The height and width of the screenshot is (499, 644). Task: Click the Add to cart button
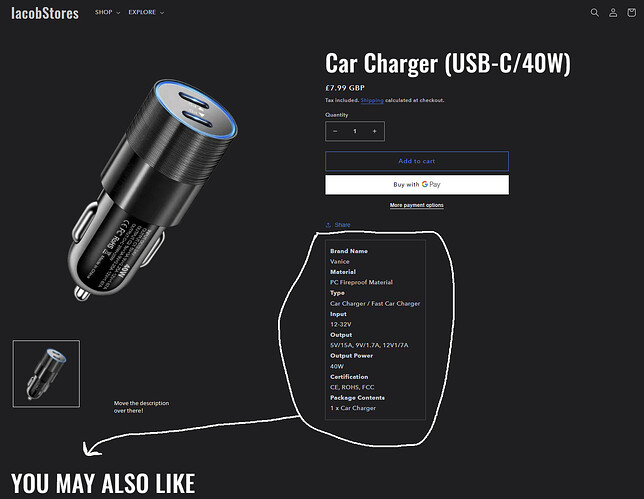click(417, 161)
